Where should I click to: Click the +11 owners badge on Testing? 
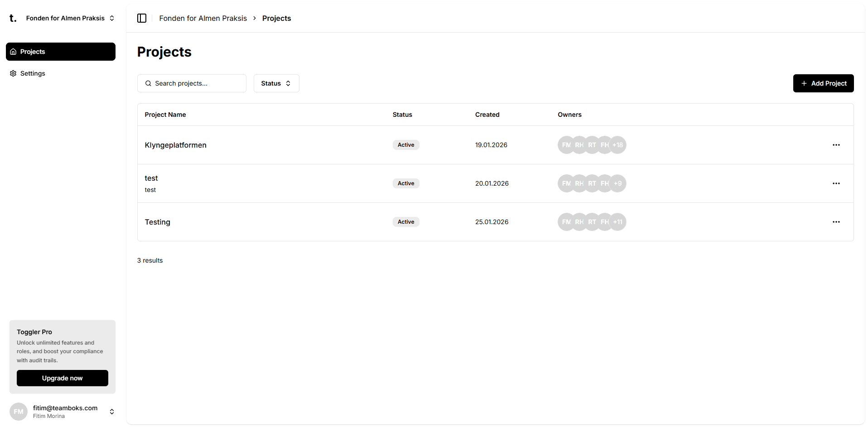[618, 222]
